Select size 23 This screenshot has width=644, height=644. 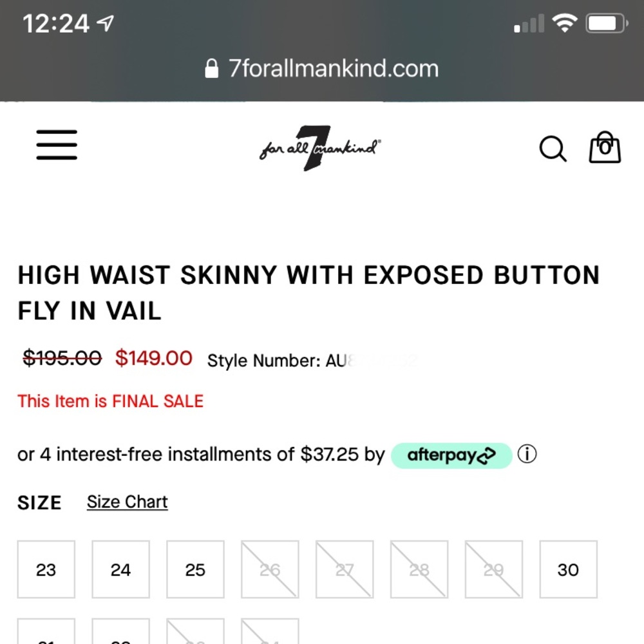(x=46, y=569)
